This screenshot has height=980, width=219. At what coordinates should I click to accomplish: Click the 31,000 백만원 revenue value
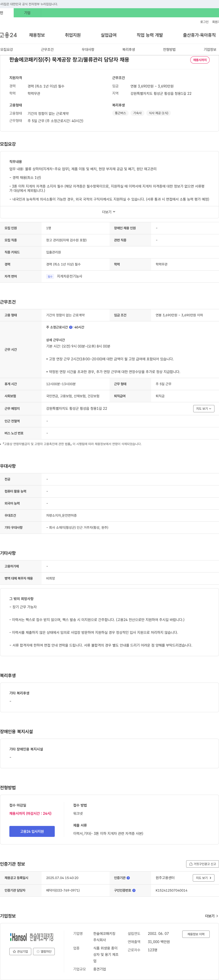pyautogui.click(x=159, y=941)
